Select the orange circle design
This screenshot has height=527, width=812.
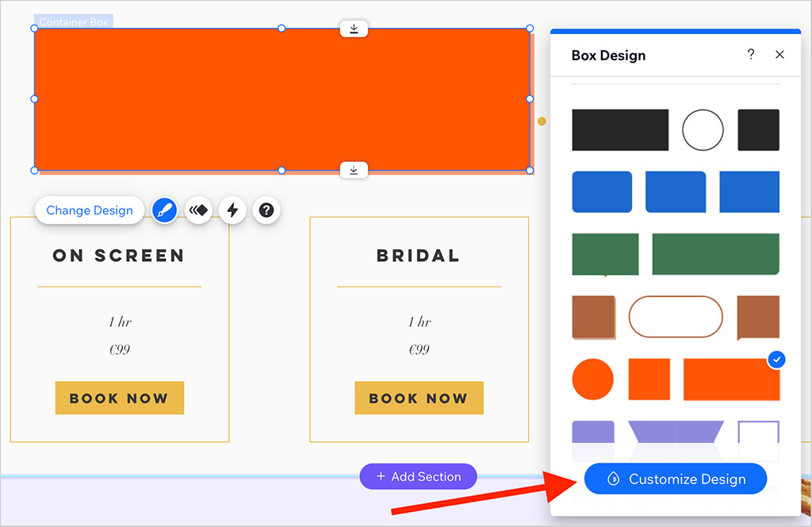[x=593, y=379]
